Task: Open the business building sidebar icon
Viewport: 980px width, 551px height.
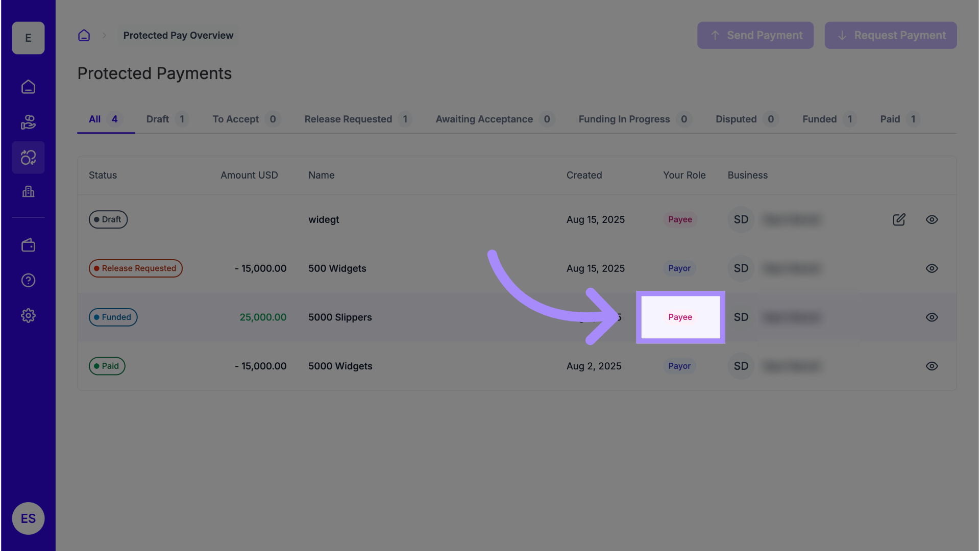Action: [x=28, y=192]
